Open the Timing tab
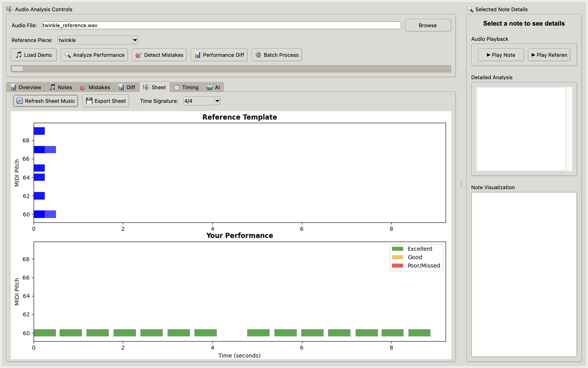Viewport: 588px width, 368px height. coord(186,87)
